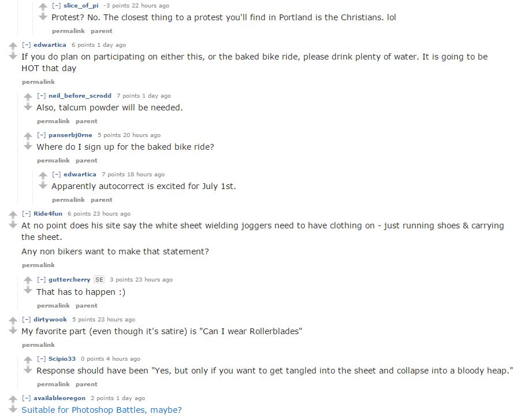Viewport: 532px width, 418px height.
Task: Upvote edwartica's drink plenty of water comment
Action: (13, 46)
